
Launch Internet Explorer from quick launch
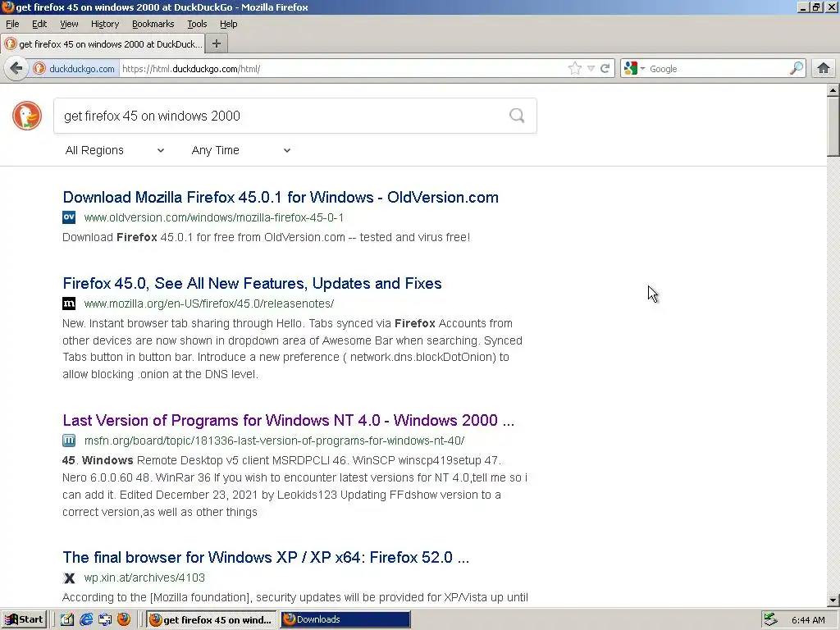[x=85, y=620]
